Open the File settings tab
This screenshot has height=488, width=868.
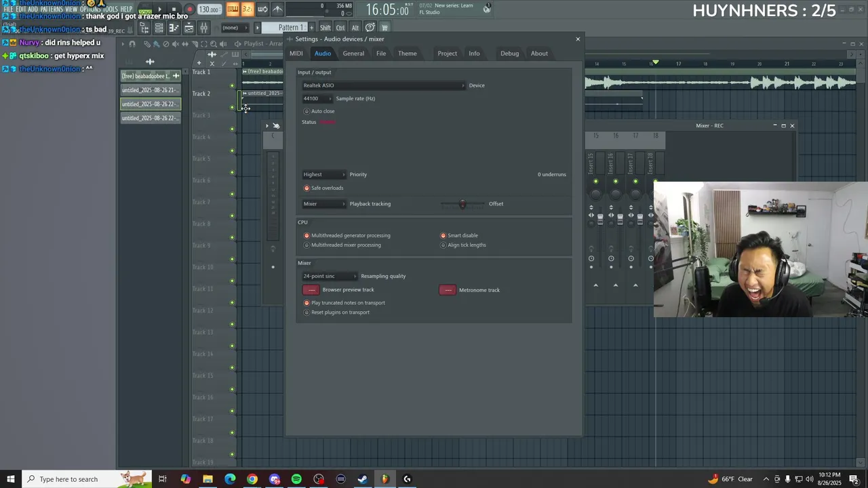381,54
